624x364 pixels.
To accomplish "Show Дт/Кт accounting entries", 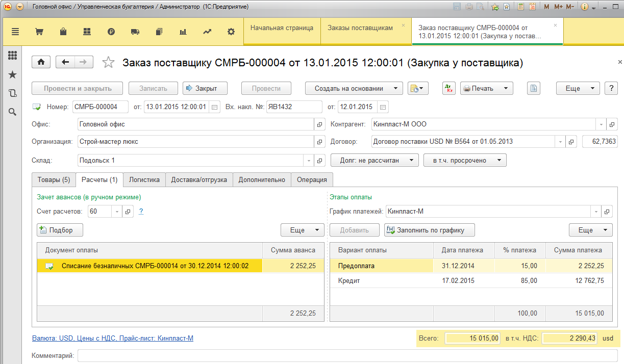I will pyautogui.click(x=449, y=88).
